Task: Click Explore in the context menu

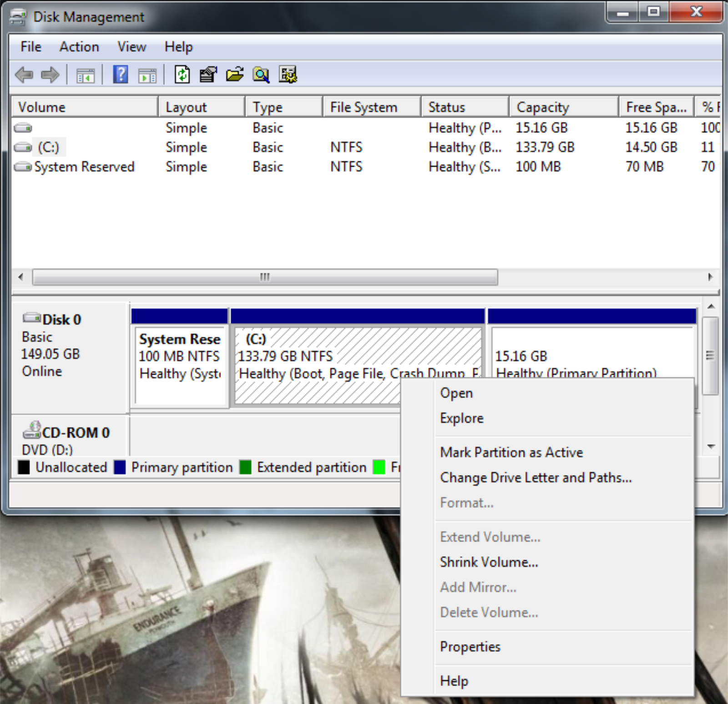Action: tap(461, 418)
